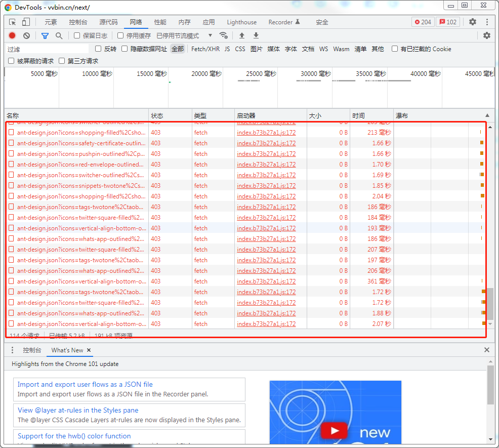The height and width of the screenshot is (448, 499).
Task: Switch to the 性能 panel tab
Action: point(160,22)
